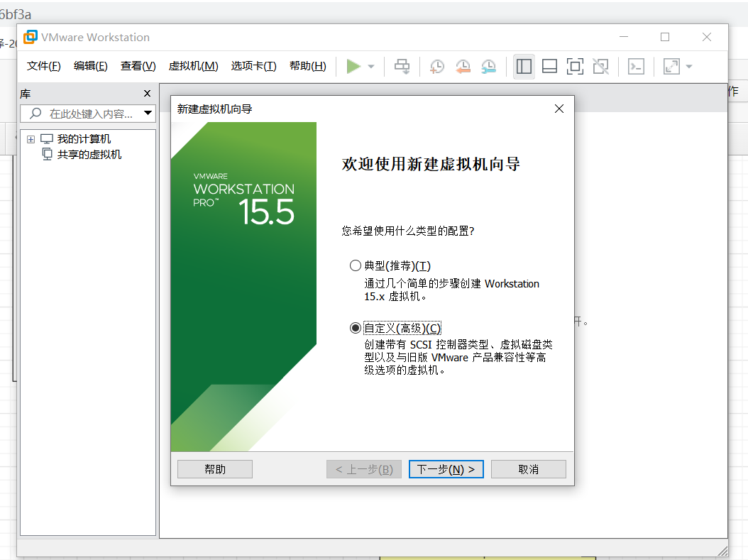Viewport: 748px width, 560px height.
Task: Open the 虚拟机(M) menu
Action: coord(193,66)
